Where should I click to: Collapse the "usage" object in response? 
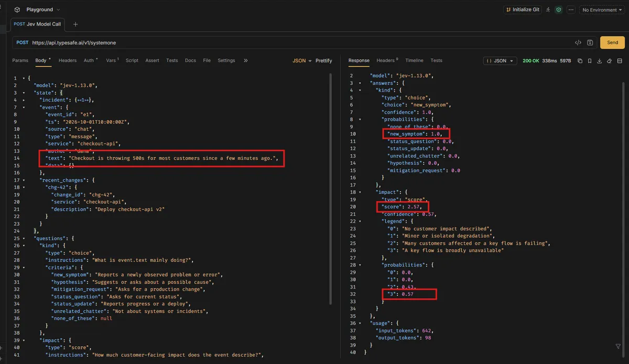(x=360, y=323)
